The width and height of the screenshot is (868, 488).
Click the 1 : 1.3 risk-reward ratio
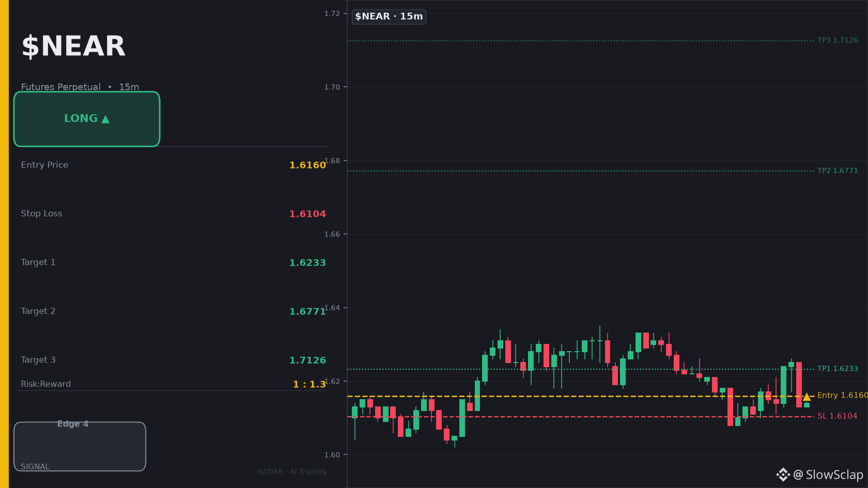(309, 384)
